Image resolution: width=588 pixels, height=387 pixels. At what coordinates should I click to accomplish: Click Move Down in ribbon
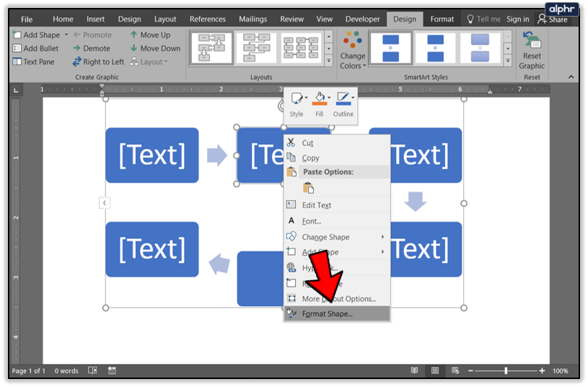(x=155, y=48)
